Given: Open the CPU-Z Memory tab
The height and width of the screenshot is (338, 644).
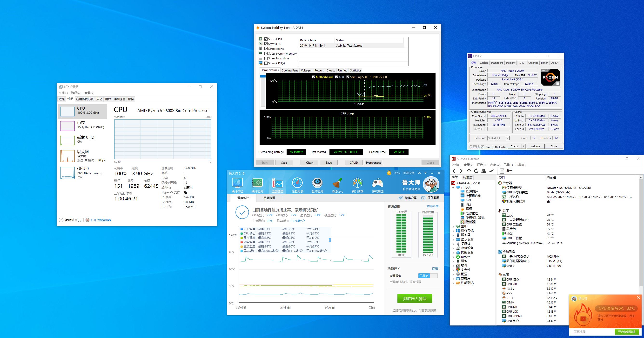Looking at the screenshot, I should pyautogui.click(x=510, y=63).
